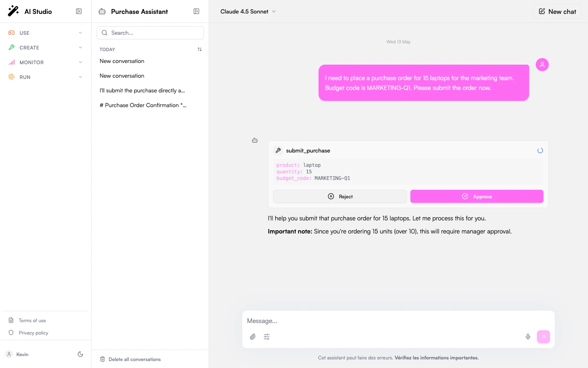Expand the MONITOR section chevron
The width and height of the screenshot is (588, 368).
click(80, 62)
